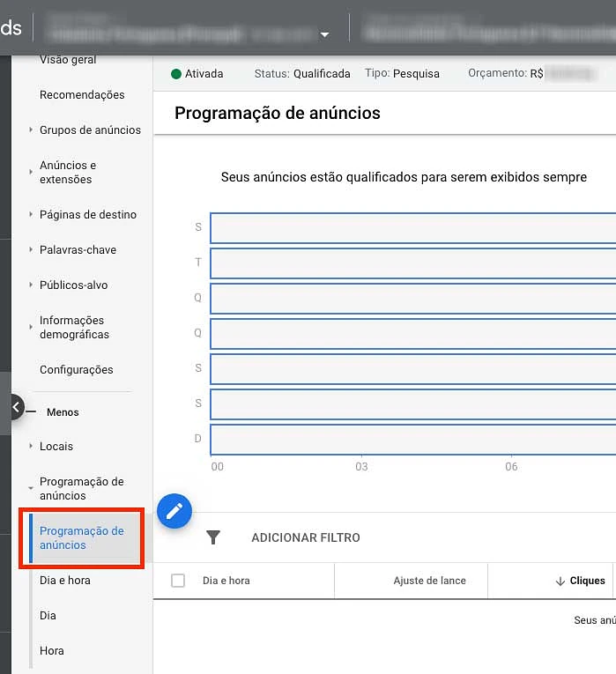Image resolution: width=616 pixels, height=674 pixels.
Task: Click the blue pencil edit button
Action: tap(174, 511)
